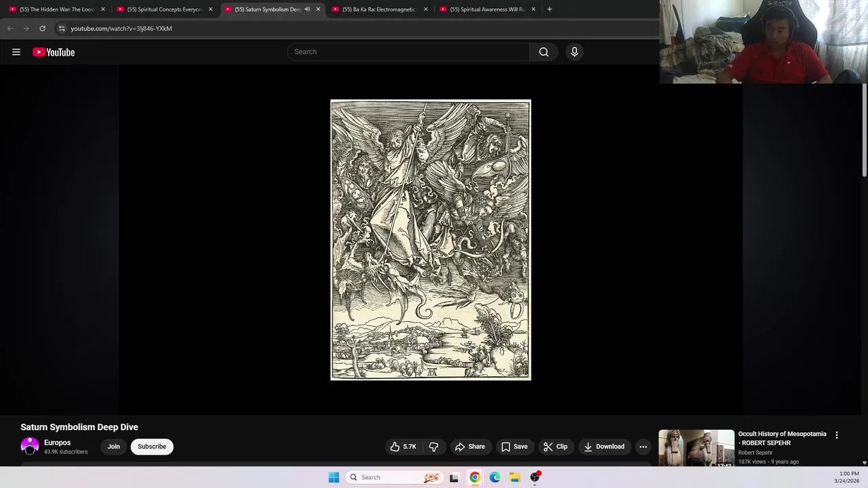Click the search magnifier button
The height and width of the screenshot is (488, 868).
(x=544, y=52)
